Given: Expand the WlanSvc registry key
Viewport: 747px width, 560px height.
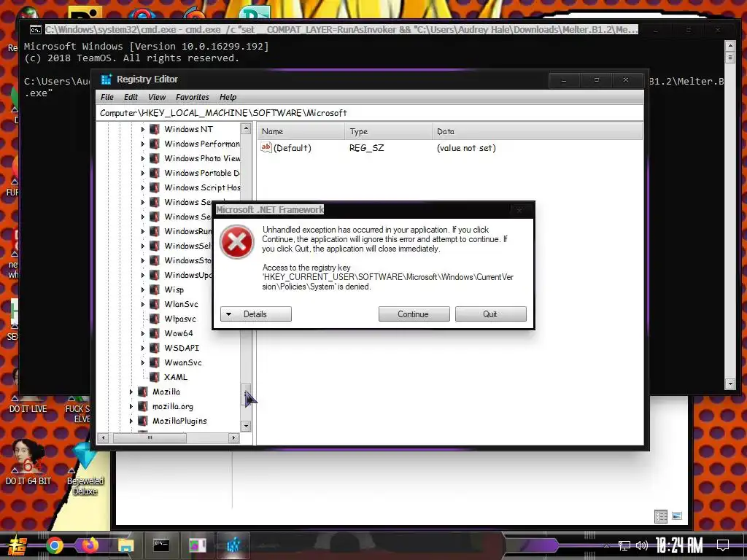Looking at the screenshot, I should click(142, 304).
